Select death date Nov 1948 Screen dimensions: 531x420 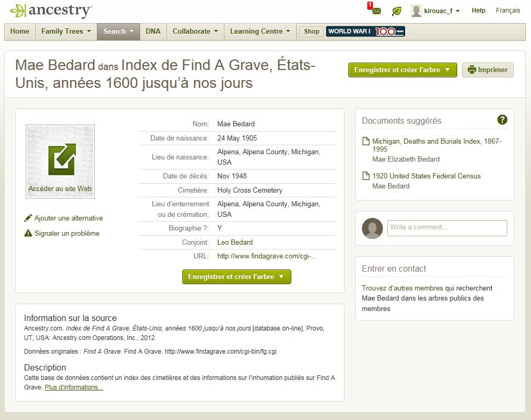pyautogui.click(x=232, y=176)
